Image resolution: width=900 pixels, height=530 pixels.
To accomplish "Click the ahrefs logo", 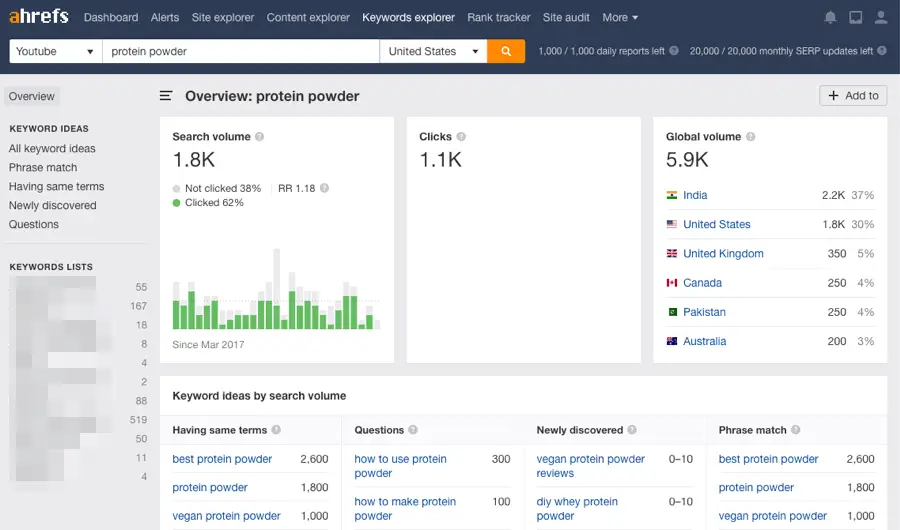I will (x=39, y=17).
